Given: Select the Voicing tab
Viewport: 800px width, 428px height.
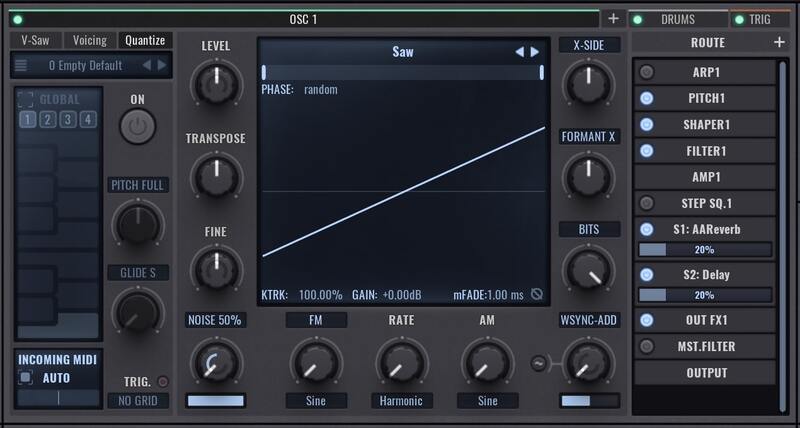Looking at the screenshot, I should pyautogui.click(x=90, y=40).
